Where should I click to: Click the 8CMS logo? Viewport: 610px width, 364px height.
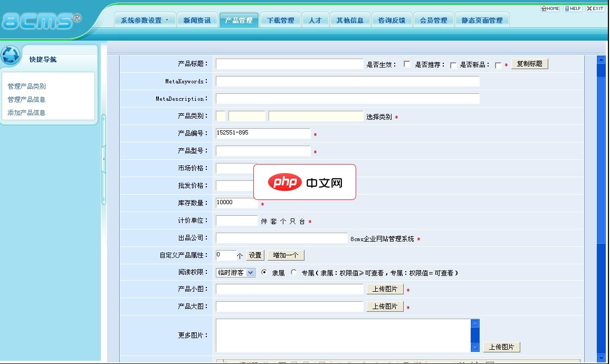41,21
